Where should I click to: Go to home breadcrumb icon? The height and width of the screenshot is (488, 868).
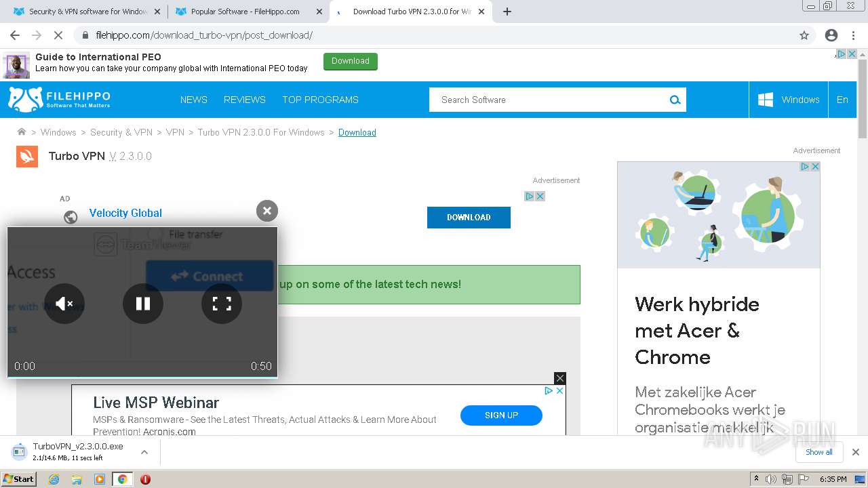click(x=22, y=132)
